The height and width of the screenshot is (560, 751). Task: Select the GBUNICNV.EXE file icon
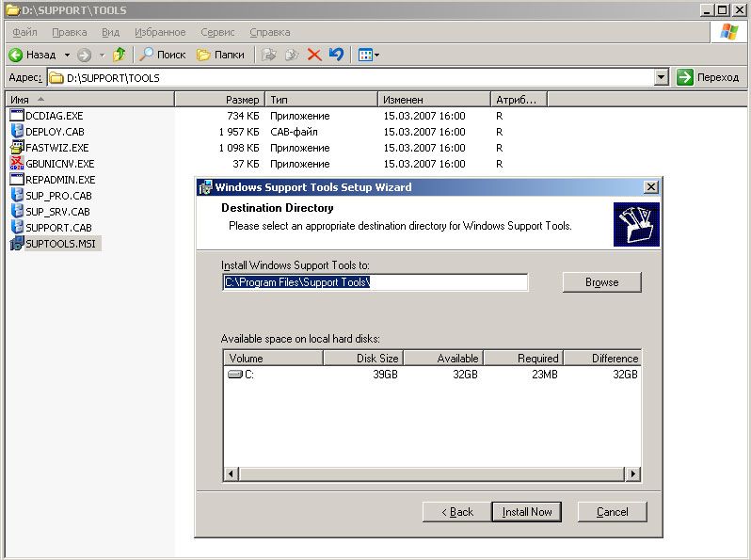click(17, 164)
